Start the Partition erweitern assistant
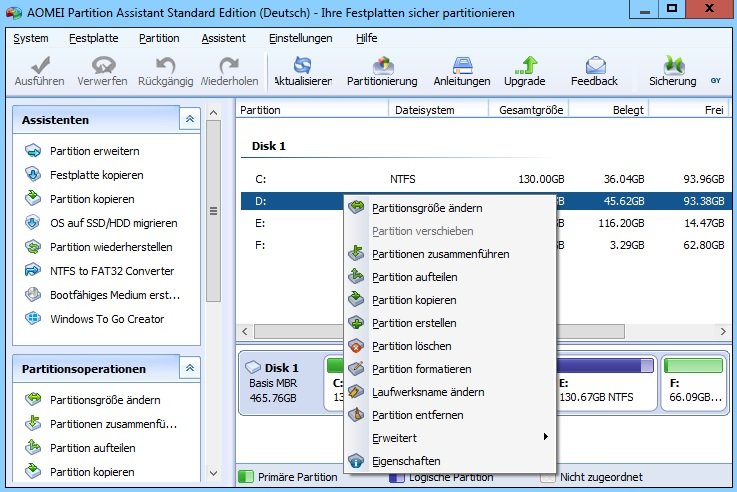Viewport: 737px width, 492px height. [x=94, y=151]
